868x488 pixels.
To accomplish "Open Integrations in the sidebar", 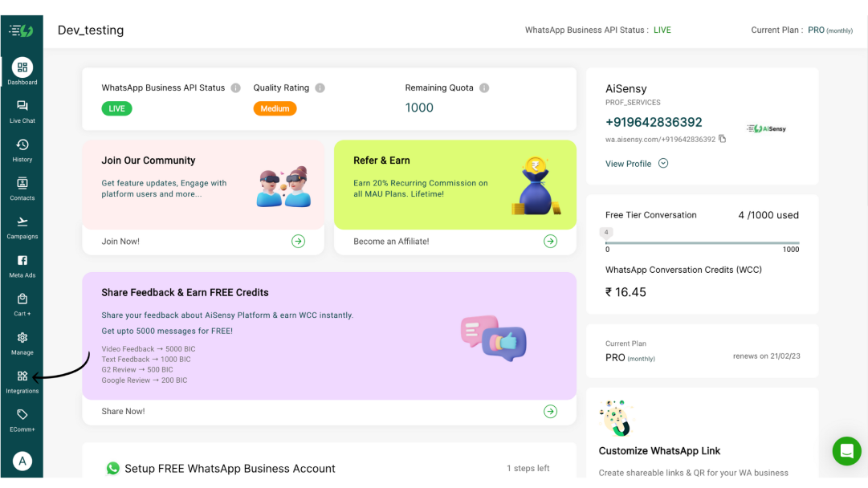I will 22,376.
